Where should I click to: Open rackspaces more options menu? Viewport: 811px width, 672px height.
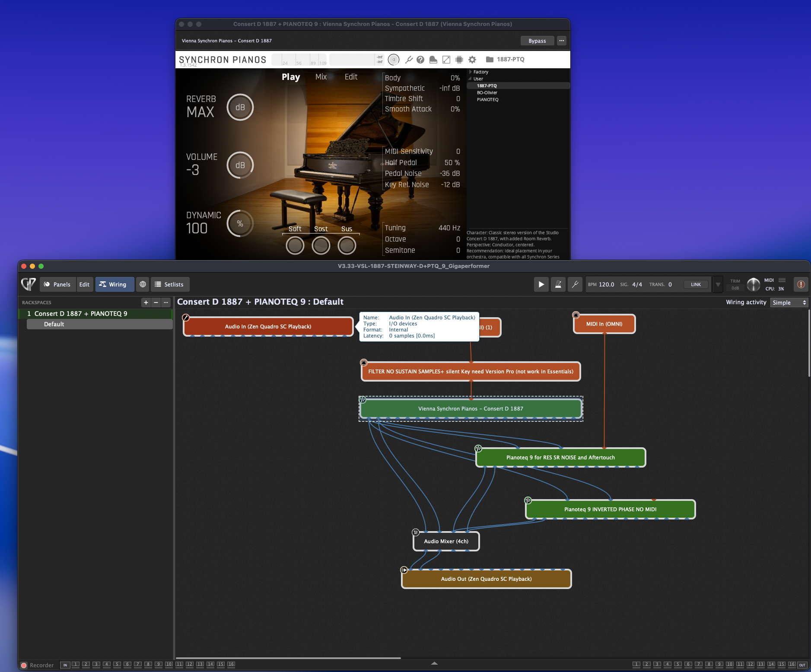[166, 303]
